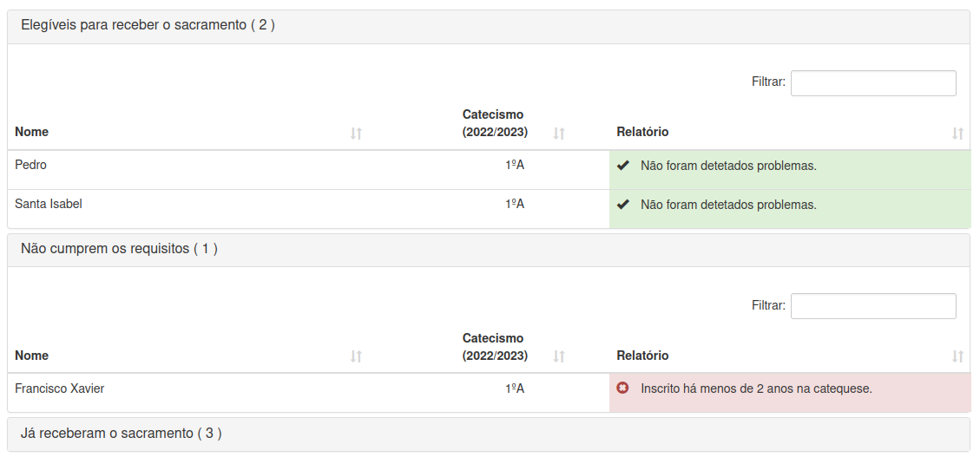Viewport: 980px width, 457px height.
Task: Click 'Relatório' column header in requirements table
Action: coord(642,356)
